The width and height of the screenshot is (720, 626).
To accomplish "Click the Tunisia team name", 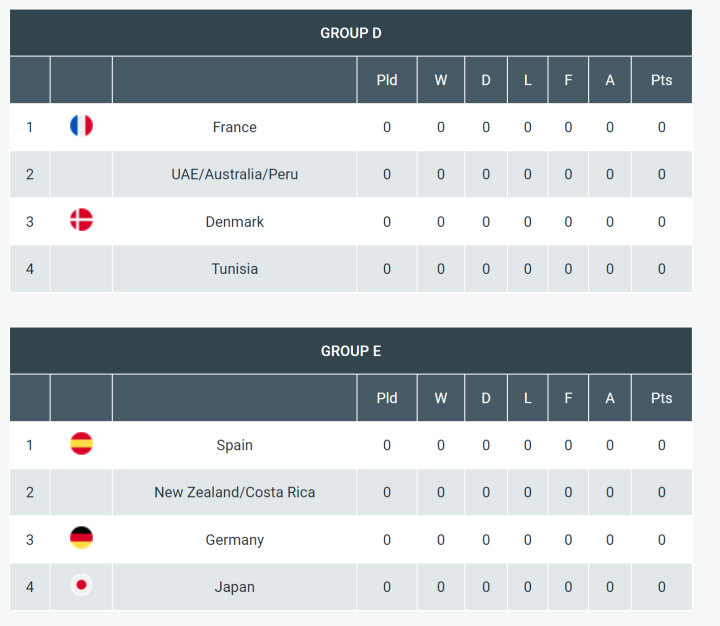I will tap(234, 268).
